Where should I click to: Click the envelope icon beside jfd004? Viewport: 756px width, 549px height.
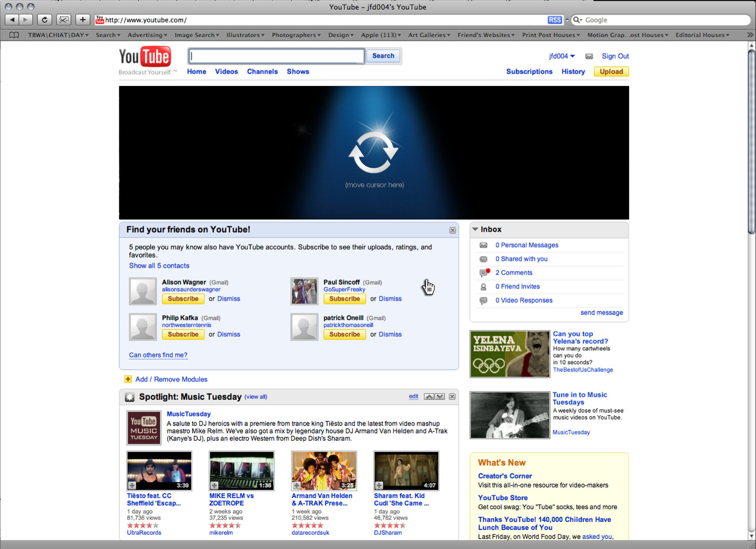589,56
